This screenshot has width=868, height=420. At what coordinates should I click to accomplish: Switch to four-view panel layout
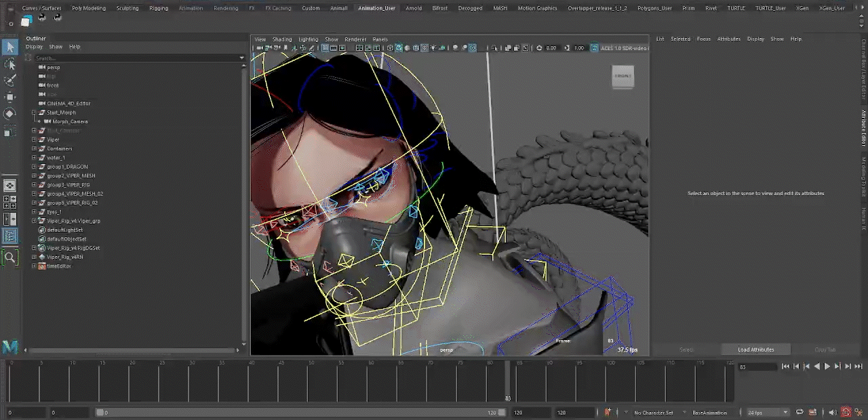click(x=10, y=202)
